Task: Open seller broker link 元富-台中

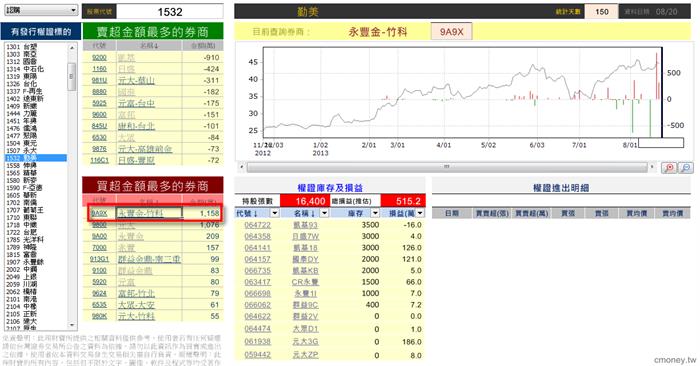Action: pos(136,103)
